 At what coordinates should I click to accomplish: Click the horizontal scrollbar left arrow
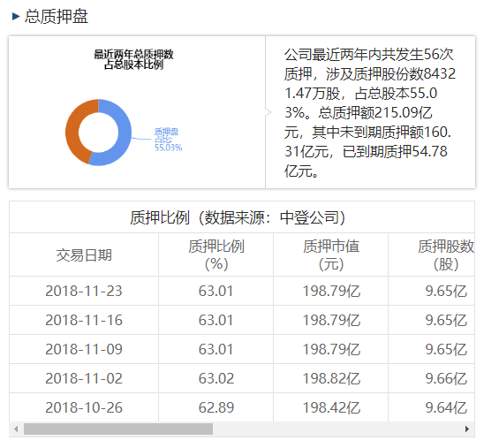(16, 429)
